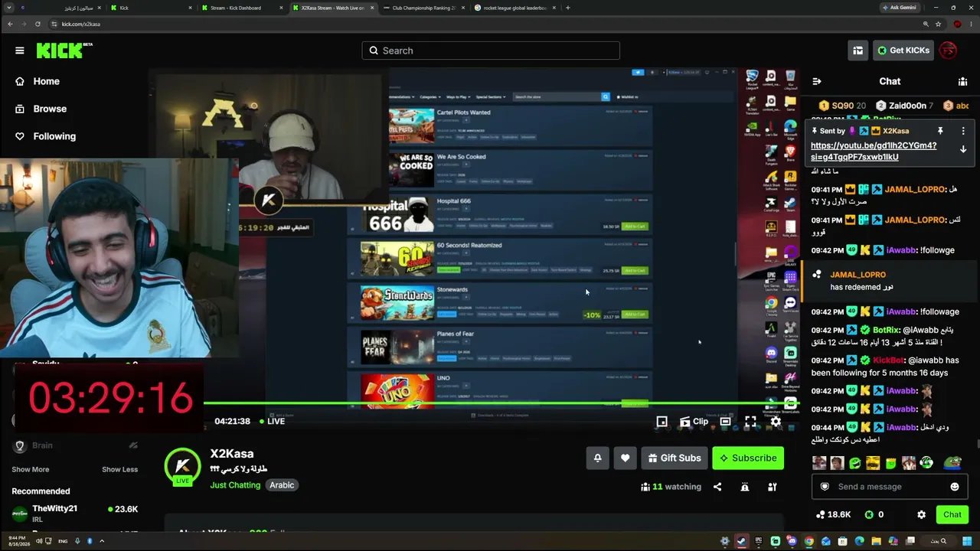Click the Gift Subs button

point(674,458)
